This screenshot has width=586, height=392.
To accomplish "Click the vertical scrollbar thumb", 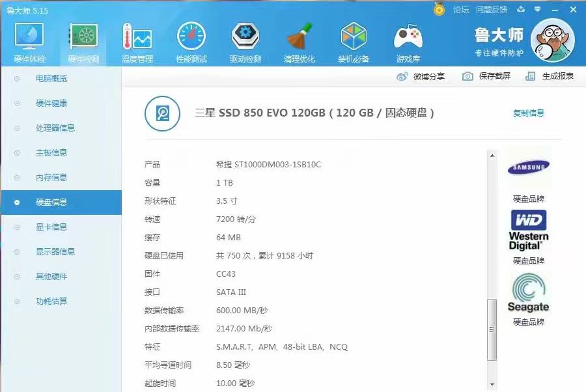I will click(492, 329).
